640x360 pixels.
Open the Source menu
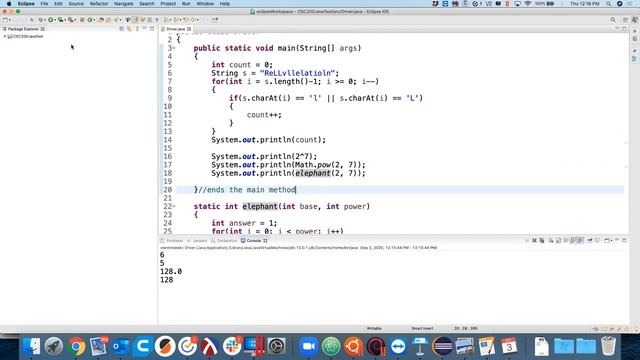point(76,4)
